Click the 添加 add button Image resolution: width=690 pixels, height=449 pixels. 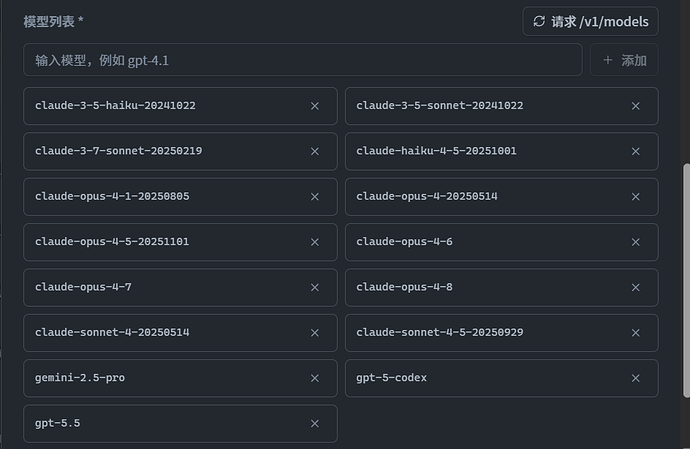point(624,60)
